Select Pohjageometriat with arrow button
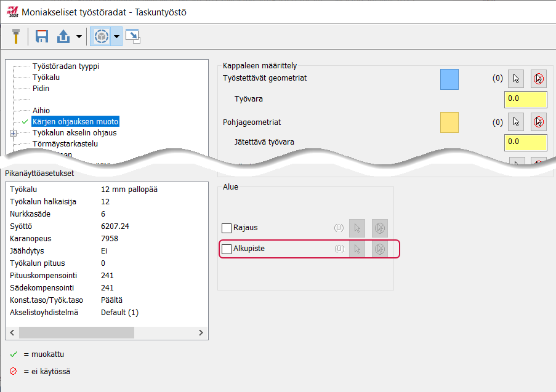 pos(516,122)
